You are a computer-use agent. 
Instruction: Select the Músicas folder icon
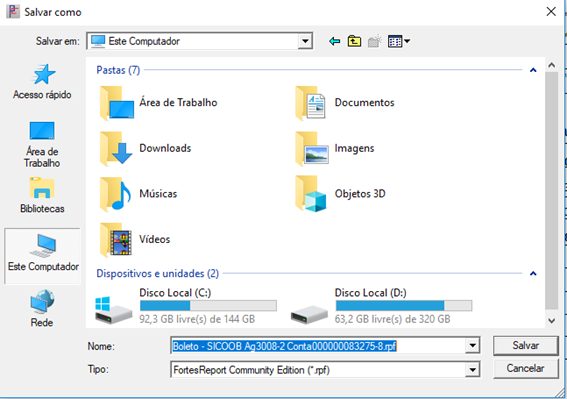click(115, 194)
